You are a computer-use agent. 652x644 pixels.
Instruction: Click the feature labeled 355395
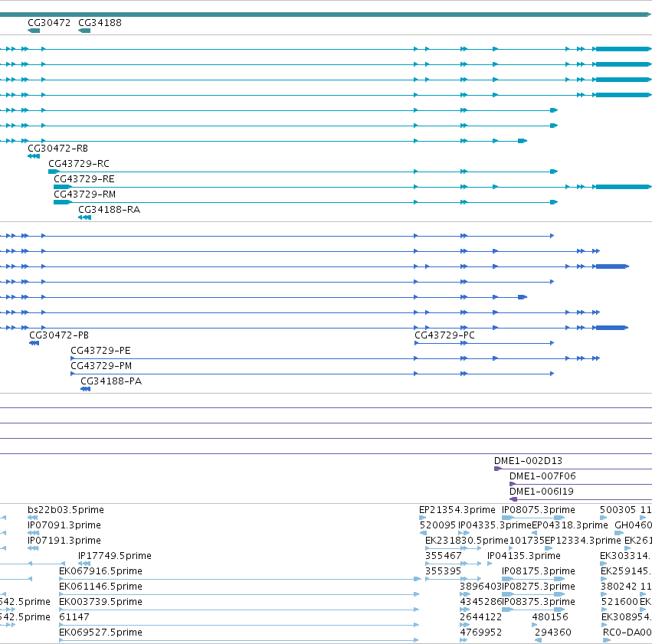444,571
